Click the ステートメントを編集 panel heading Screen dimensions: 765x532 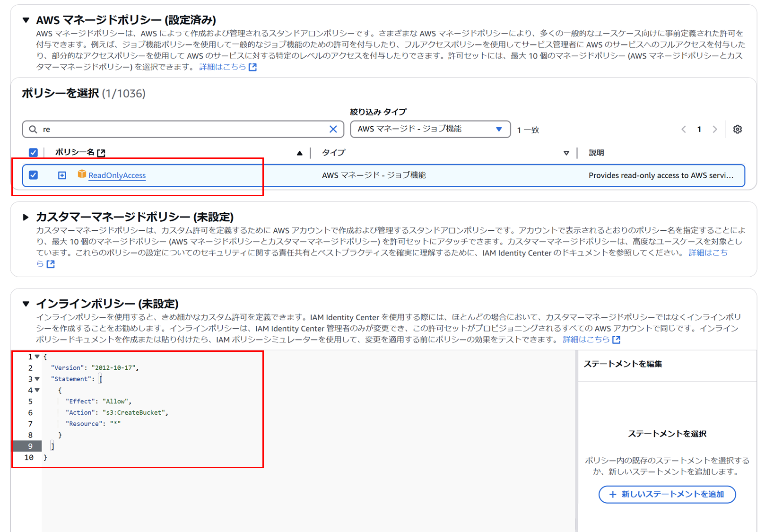click(x=623, y=364)
